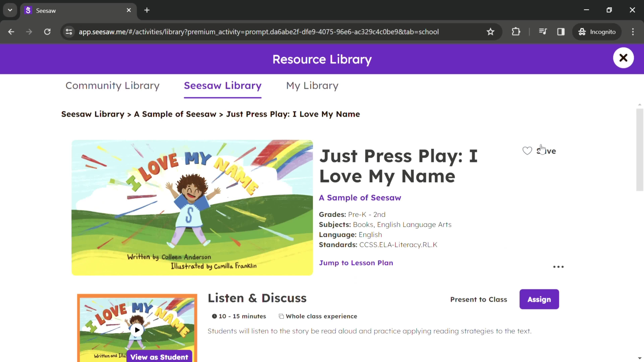Click the purple Assign button

(x=539, y=299)
